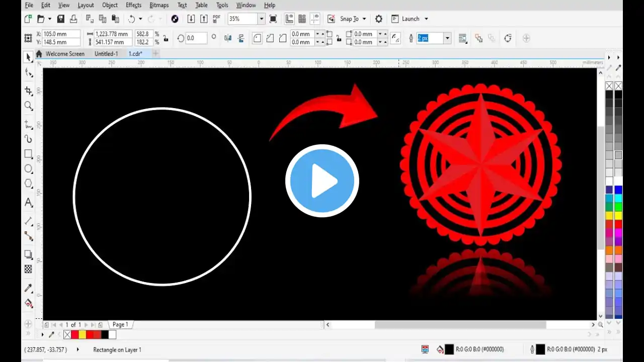Toggle the show rulers button

[289, 19]
